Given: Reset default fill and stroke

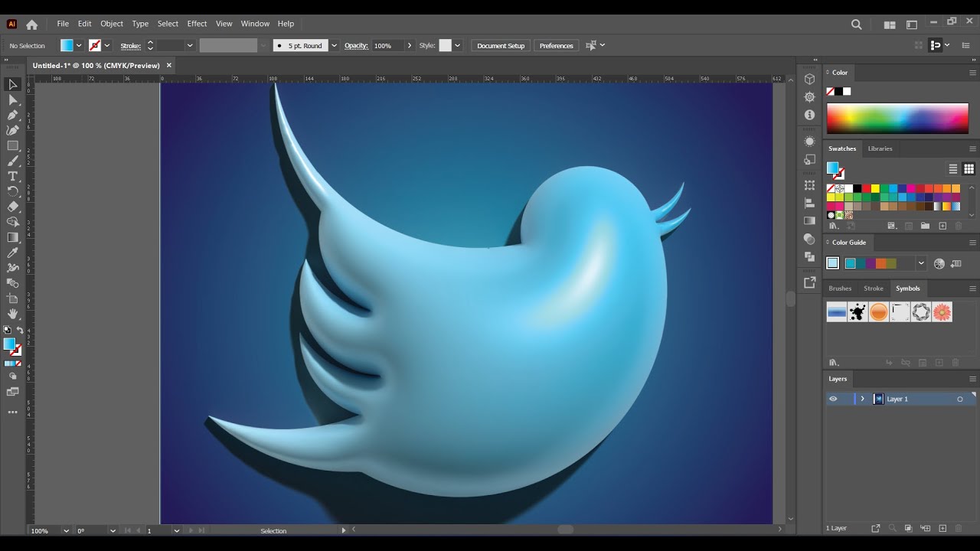Looking at the screenshot, I should (x=8, y=331).
